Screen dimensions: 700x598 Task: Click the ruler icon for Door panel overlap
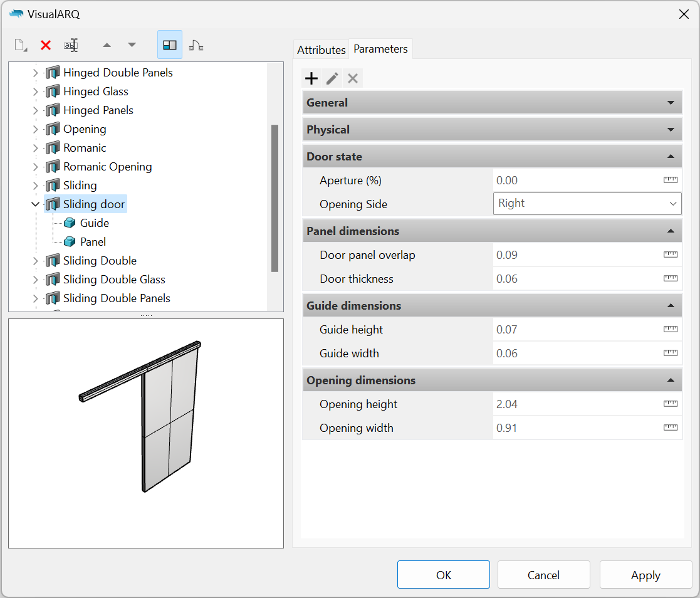click(670, 254)
